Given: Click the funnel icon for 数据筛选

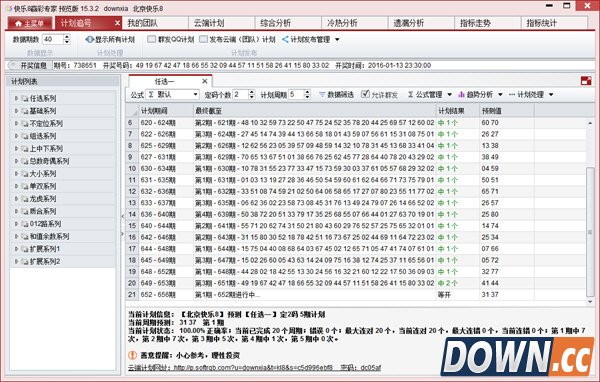Looking at the screenshot, I should (322, 94).
